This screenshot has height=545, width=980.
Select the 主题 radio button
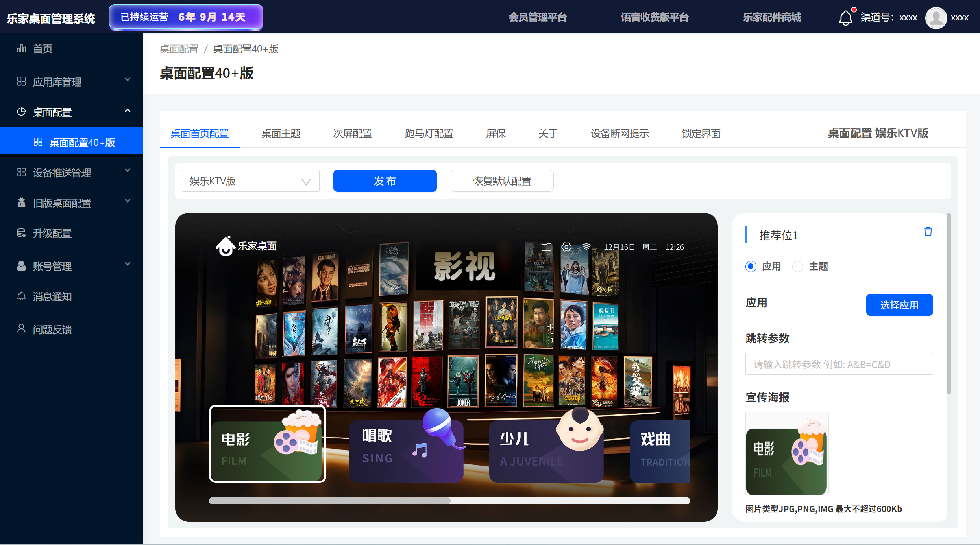[797, 266]
